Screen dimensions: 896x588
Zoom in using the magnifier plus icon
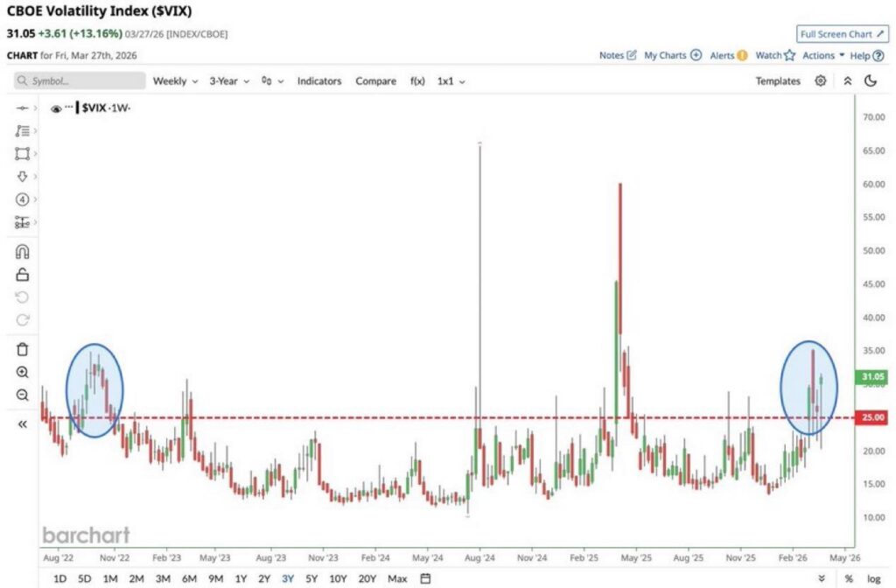click(23, 372)
